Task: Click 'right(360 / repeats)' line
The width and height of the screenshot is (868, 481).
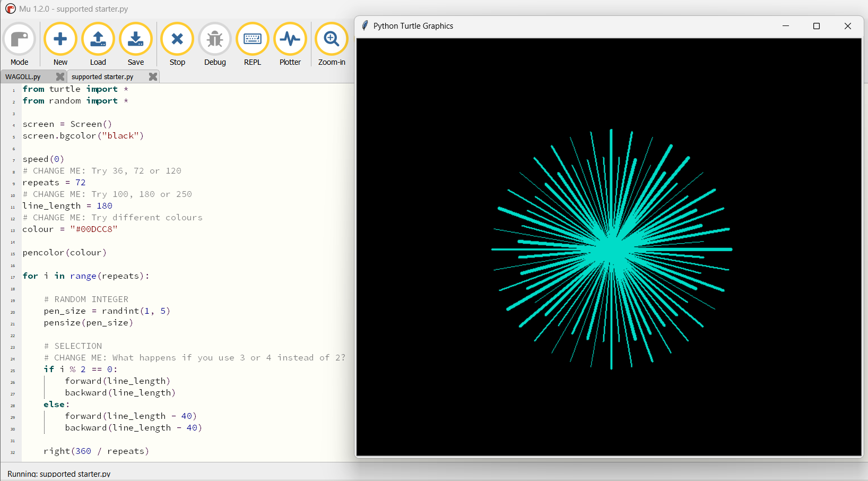Action: pyautogui.click(x=97, y=451)
